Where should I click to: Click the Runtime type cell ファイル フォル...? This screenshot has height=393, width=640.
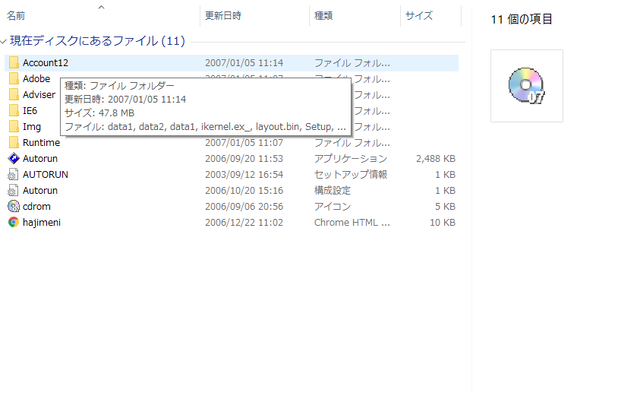tap(352, 143)
